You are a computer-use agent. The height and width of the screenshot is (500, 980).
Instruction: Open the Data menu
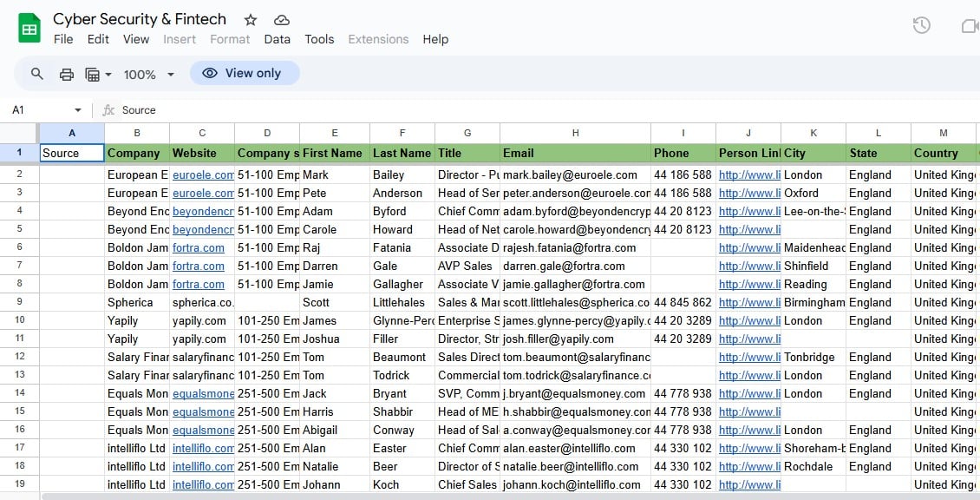click(x=277, y=39)
